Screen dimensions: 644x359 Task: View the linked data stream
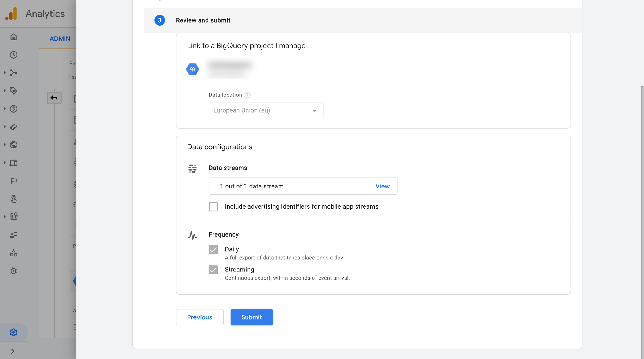pos(382,186)
